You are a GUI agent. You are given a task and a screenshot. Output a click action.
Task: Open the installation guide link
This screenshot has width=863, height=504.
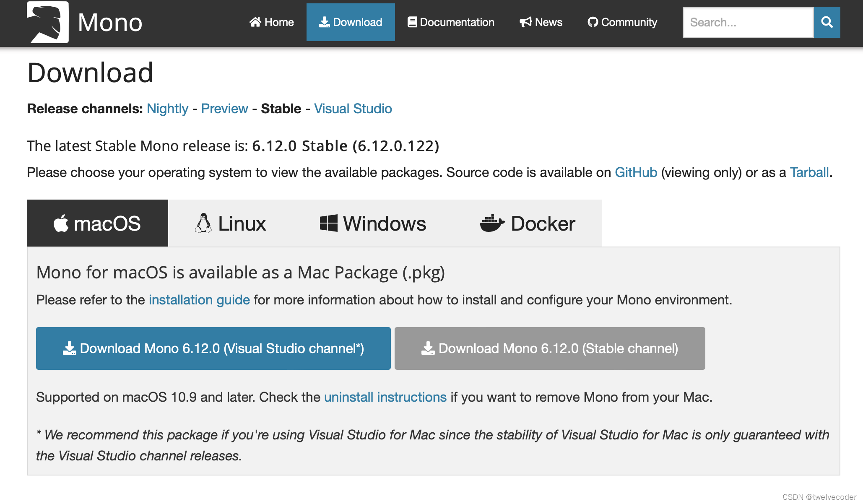pyautogui.click(x=199, y=300)
